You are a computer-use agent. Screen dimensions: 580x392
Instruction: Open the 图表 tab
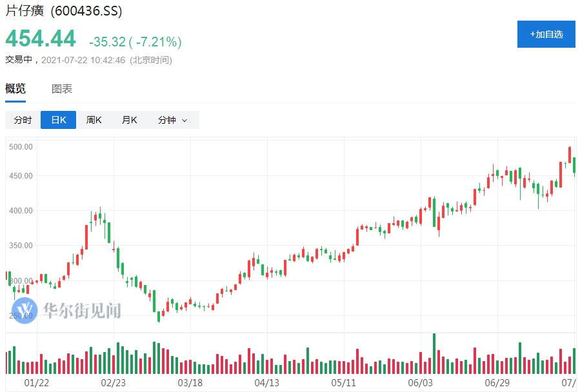point(62,89)
